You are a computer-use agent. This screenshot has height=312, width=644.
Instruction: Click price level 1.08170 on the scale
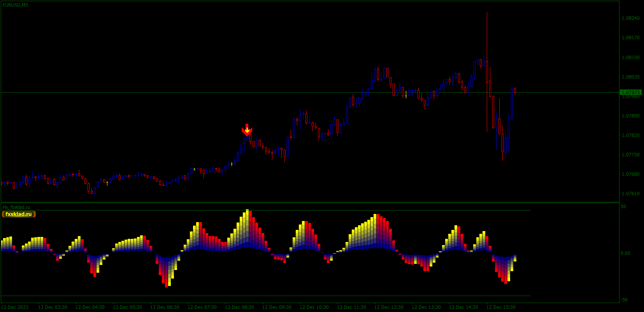pos(630,38)
